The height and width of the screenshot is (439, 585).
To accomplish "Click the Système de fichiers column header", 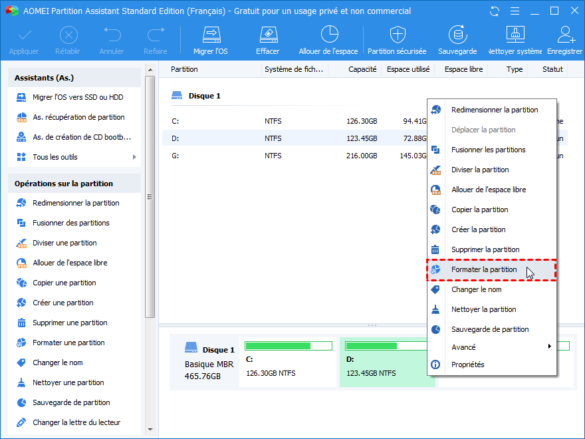I will click(x=294, y=69).
